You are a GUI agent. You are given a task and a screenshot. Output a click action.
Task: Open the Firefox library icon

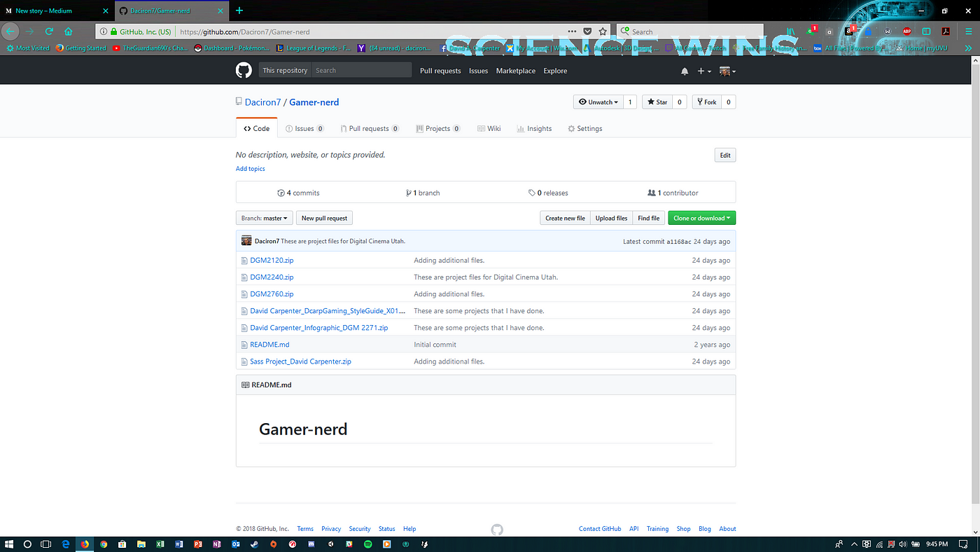pos(790,32)
